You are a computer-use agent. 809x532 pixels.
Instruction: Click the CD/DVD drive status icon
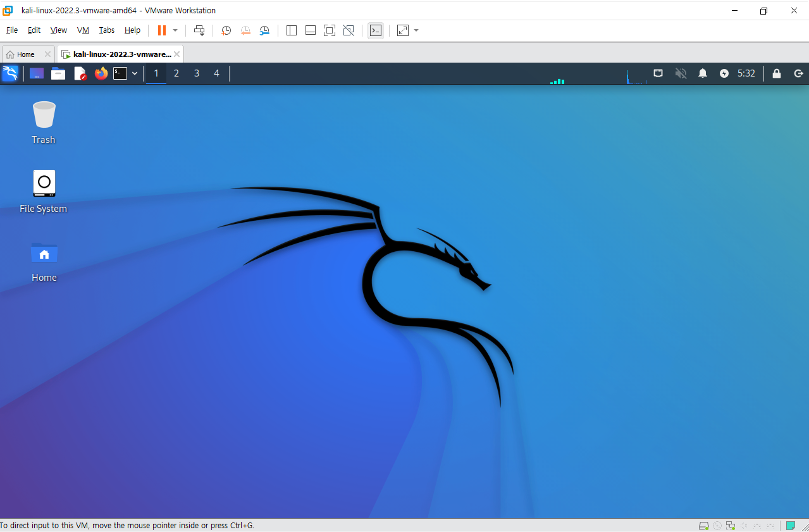click(x=717, y=526)
